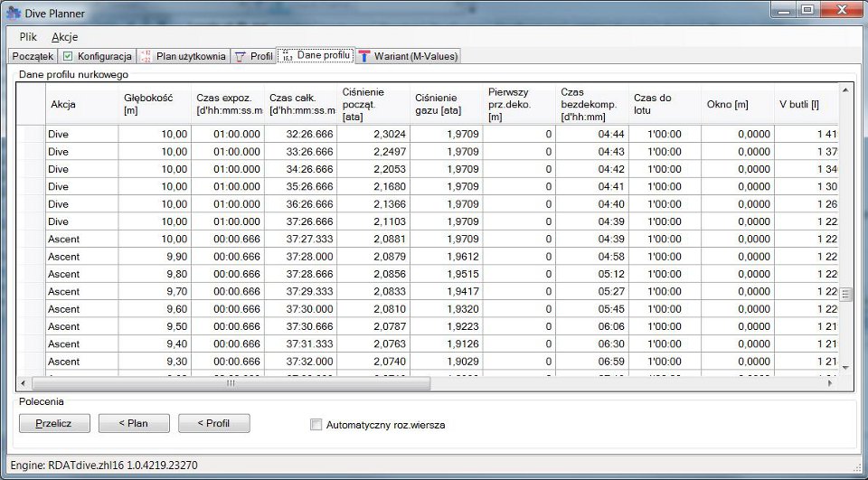Click the data icon on Dane profilu tab

[x=286, y=55]
